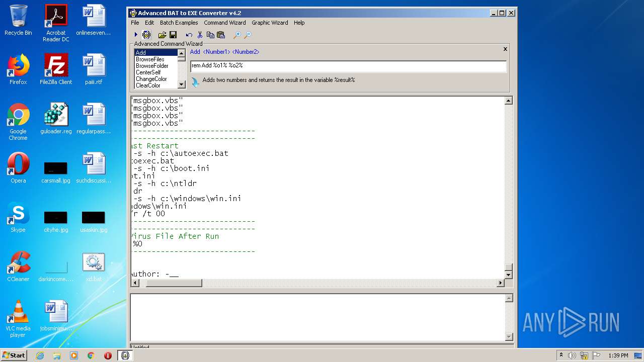The width and height of the screenshot is (644, 362).
Task: Open the Help menu
Action: 299,23
